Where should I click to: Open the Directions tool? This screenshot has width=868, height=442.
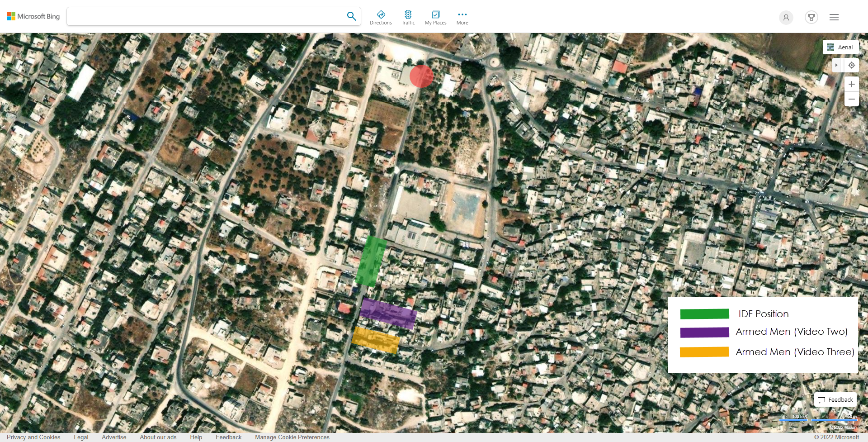[381, 17]
